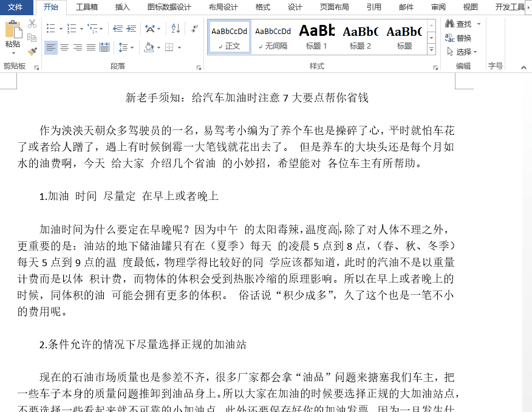Viewport: 532px width, 412px height.
Task: Toggle align left paragraph button
Action: pos(50,47)
